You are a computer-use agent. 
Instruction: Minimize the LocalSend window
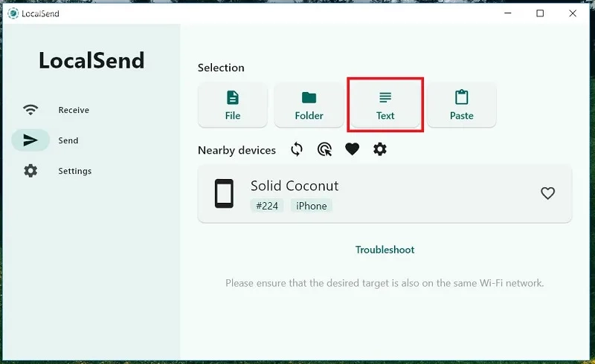click(508, 13)
